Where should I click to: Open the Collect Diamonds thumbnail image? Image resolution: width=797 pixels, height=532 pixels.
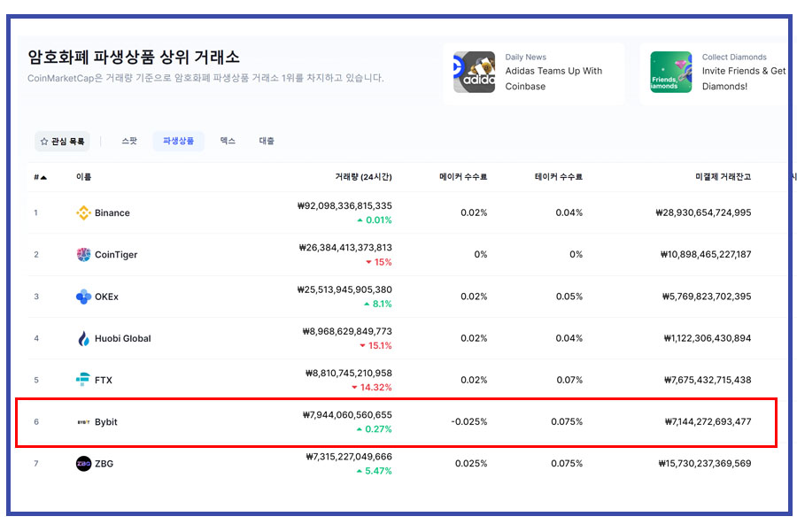click(671, 72)
